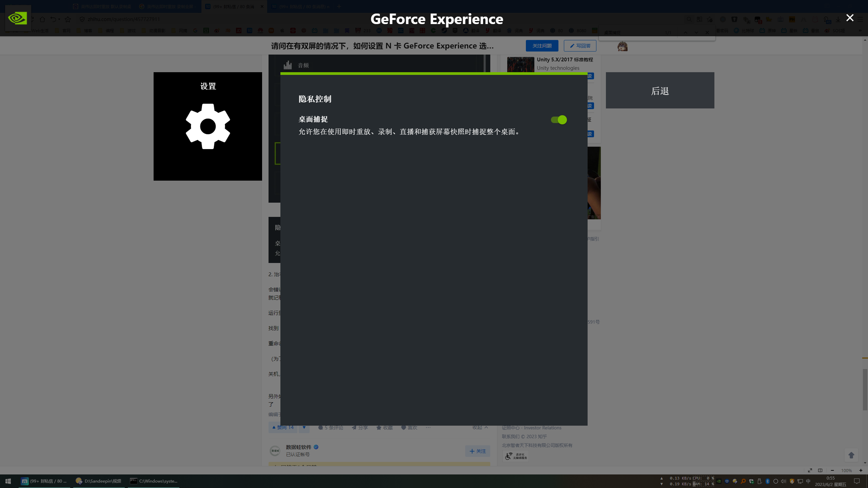Click the NVIDIA logo in the overlay
This screenshot has height=488, width=868.
(x=18, y=18)
